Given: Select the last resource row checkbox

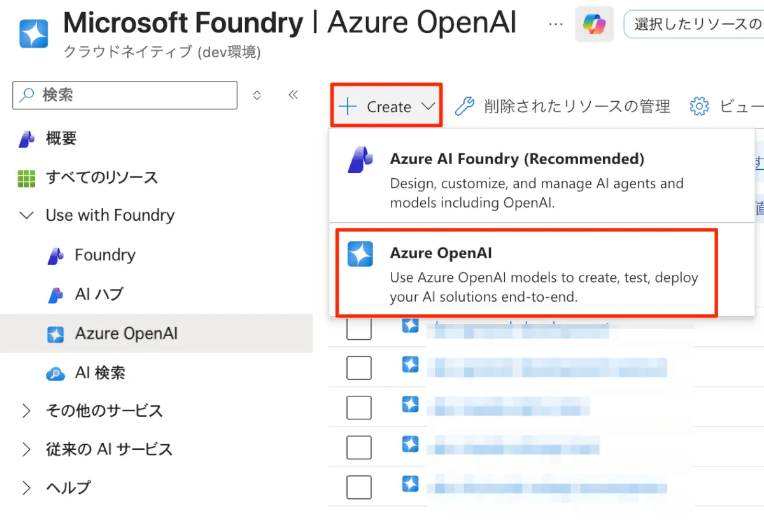Looking at the screenshot, I should (359, 487).
